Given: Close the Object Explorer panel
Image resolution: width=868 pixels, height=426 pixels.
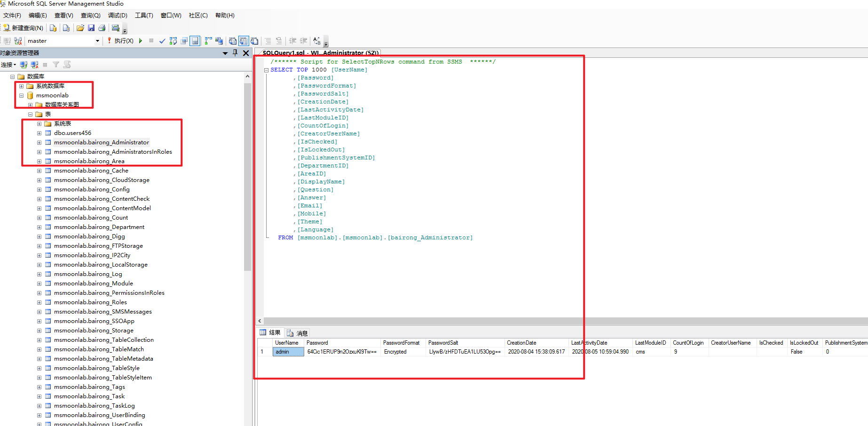Looking at the screenshot, I should pos(246,53).
